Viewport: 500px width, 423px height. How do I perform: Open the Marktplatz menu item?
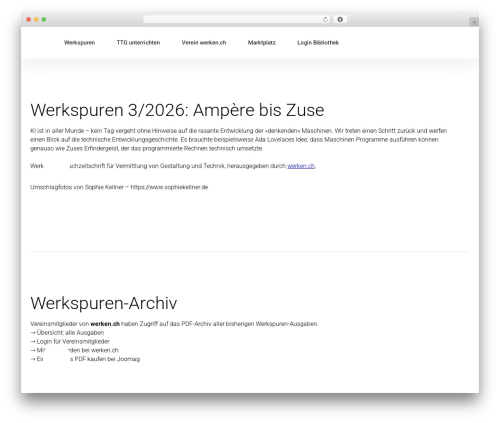point(262,43)
